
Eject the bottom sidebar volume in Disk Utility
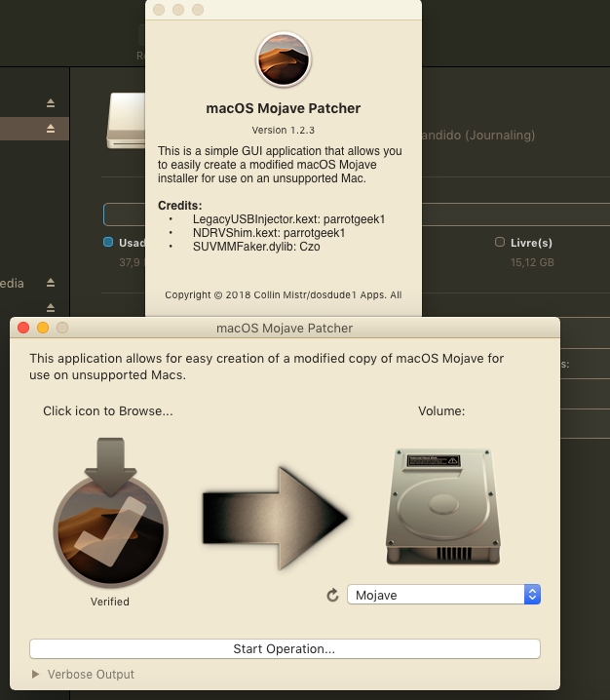point(51,307)
